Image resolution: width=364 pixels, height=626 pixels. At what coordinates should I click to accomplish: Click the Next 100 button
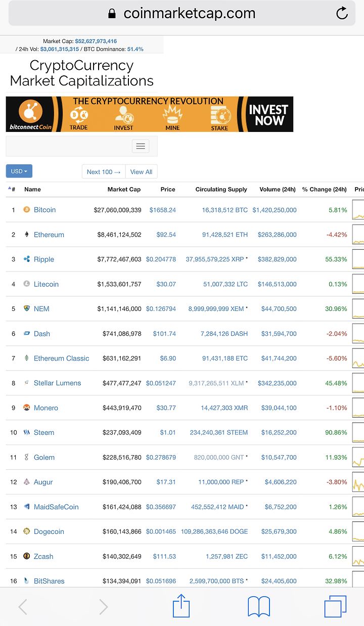tap(104, 172)
